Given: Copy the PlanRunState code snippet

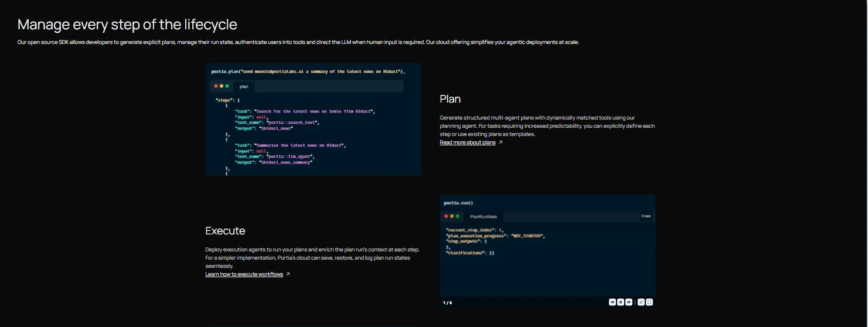Looking at the screenshot, I should pos(646,216).
